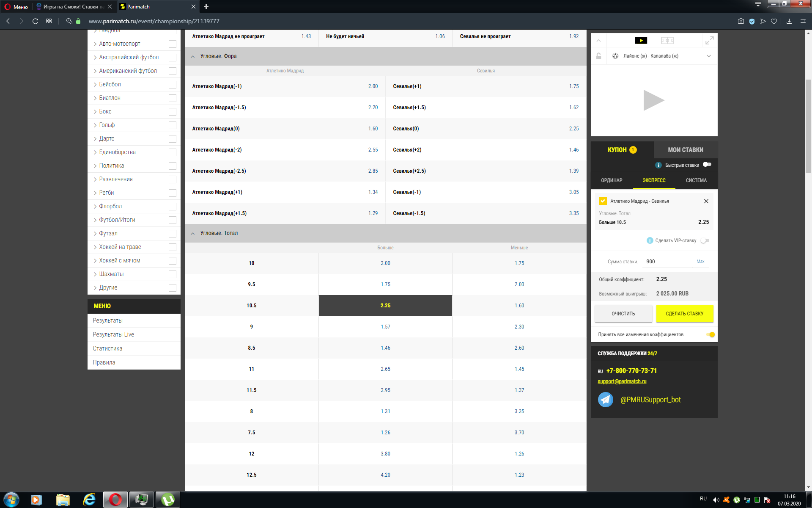Check the Хоккей на траве checkbox
812x508 pixels.
173,247
